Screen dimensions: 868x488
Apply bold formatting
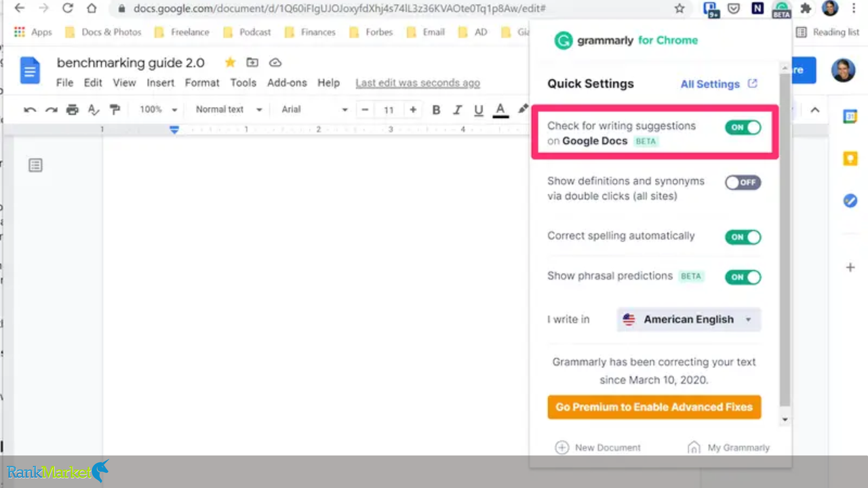[x=436, y=110]
